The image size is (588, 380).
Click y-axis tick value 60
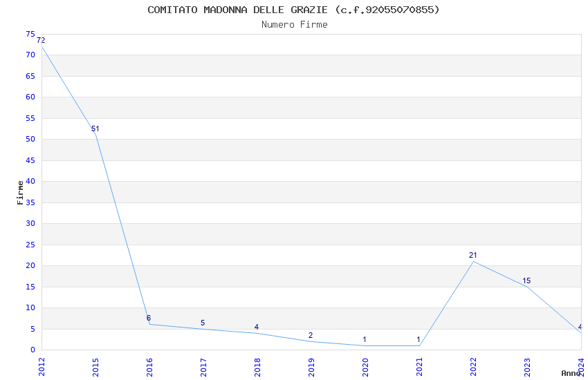[30, 97]
